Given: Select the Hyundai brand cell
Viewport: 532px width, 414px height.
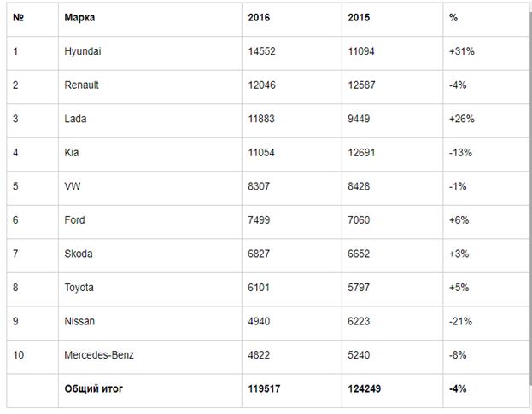Looking at the screenshot, I should tap(83, 51).
